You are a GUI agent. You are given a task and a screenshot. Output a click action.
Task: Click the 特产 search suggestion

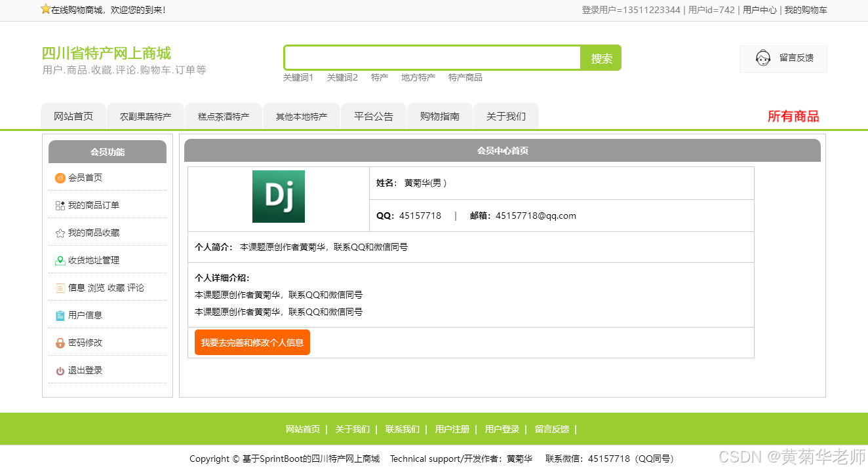pos(380,77)
